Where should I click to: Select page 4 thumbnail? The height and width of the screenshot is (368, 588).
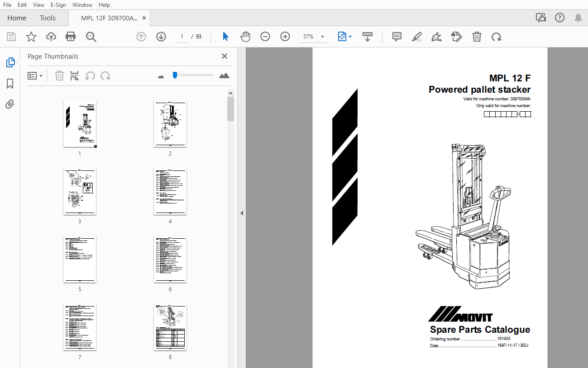click(x=170, y=192)
